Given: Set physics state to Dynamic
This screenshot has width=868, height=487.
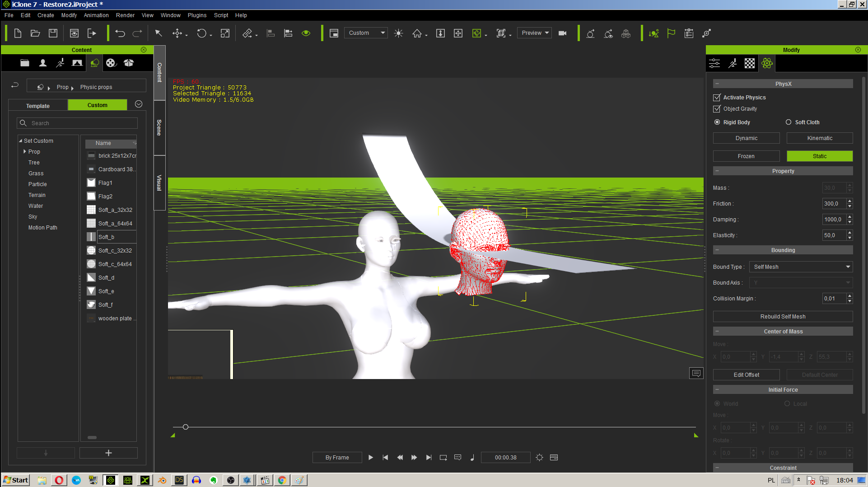Looking at the screenshot, I should click(x=746, y=138).
